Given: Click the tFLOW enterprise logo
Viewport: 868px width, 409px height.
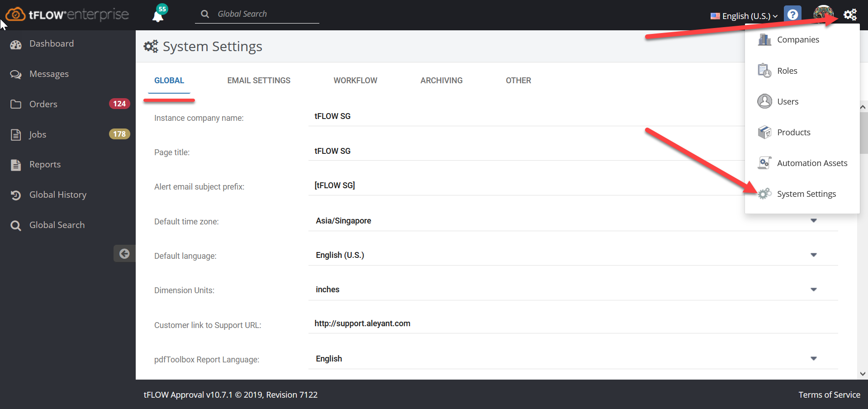Looking at the screenshot, I should tap(67, 14).
